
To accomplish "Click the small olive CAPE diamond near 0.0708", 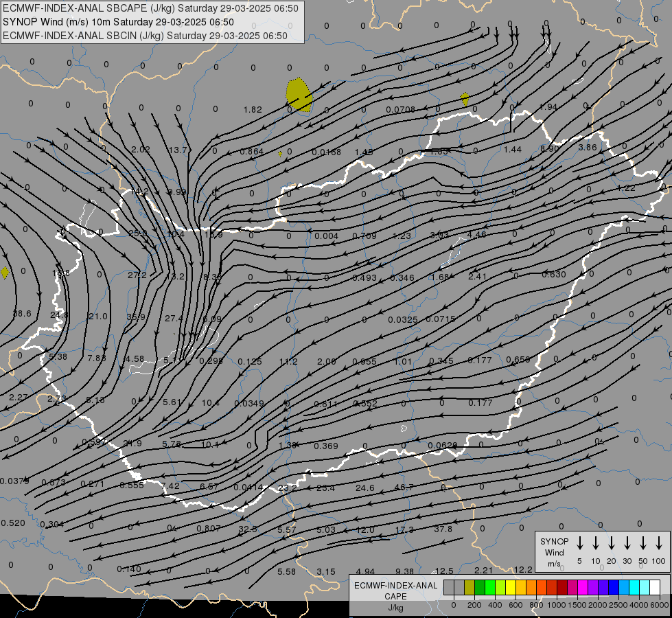I will (x=465, y=99).
